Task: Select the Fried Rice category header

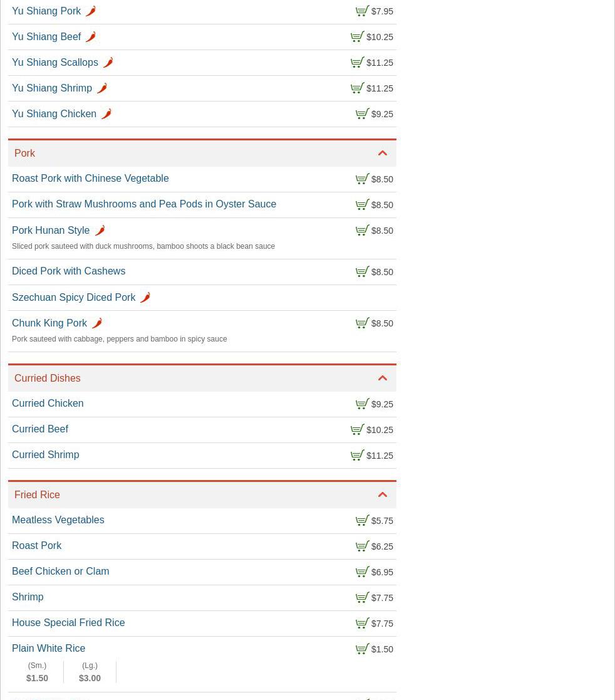Action: pyautogui.click(x=38, y=495)
